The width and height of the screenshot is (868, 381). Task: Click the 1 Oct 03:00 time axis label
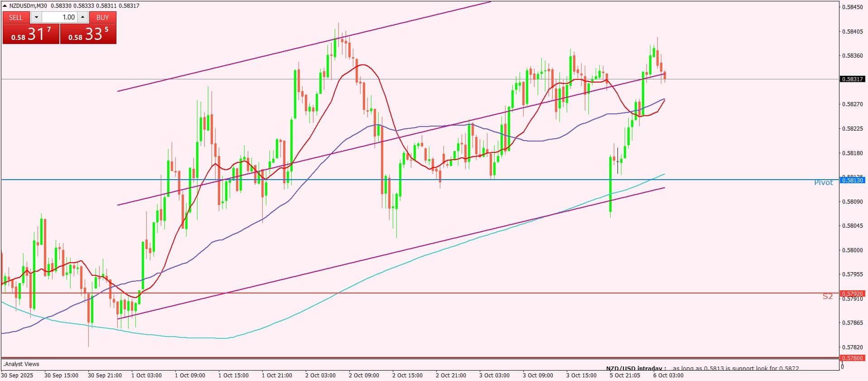click(146, 376)
